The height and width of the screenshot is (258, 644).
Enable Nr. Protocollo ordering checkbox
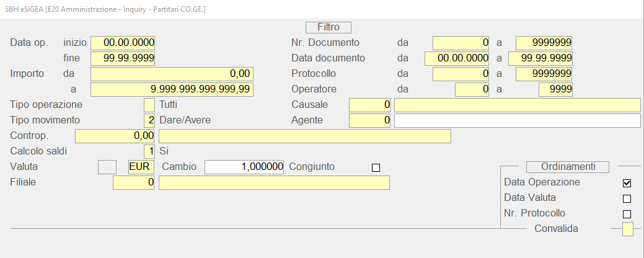tap(627, 214)
